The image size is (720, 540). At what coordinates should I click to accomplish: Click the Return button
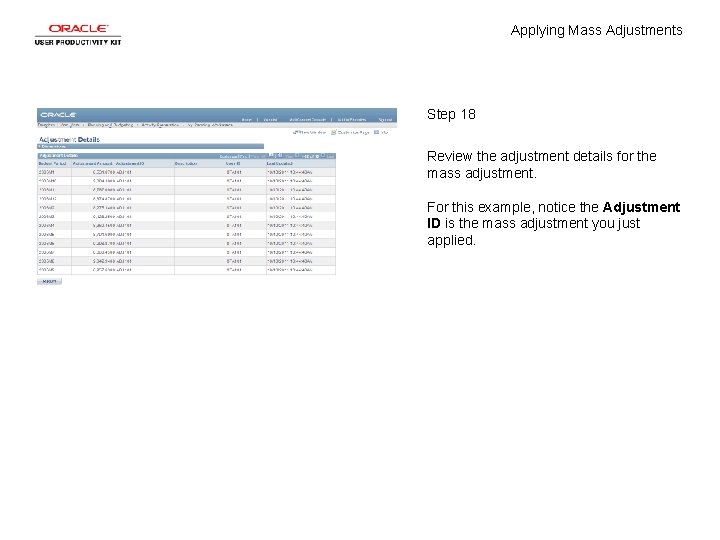click(x=49, y=281)
